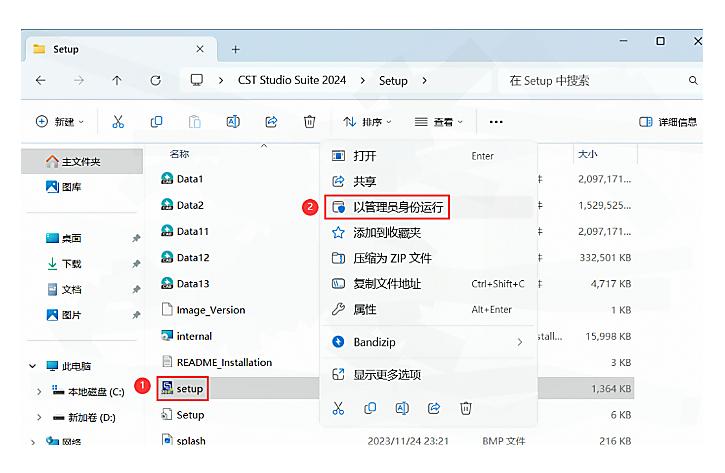Close the Setup tab
This screenshot has width=725, height=473.
200,49
